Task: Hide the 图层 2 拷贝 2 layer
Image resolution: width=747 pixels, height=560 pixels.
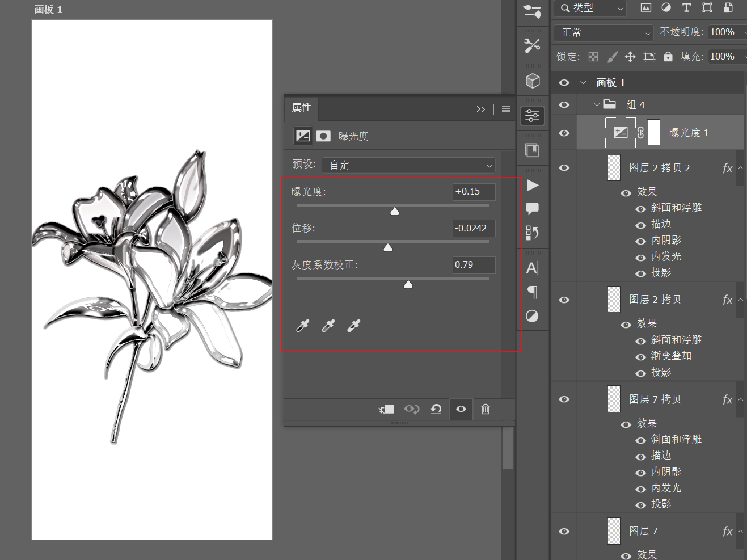Action: [564, 168]
